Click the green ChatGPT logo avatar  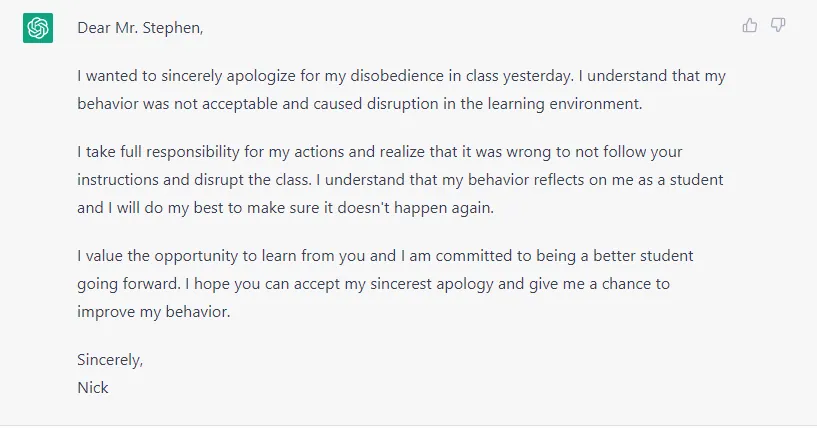coord(38,28)
